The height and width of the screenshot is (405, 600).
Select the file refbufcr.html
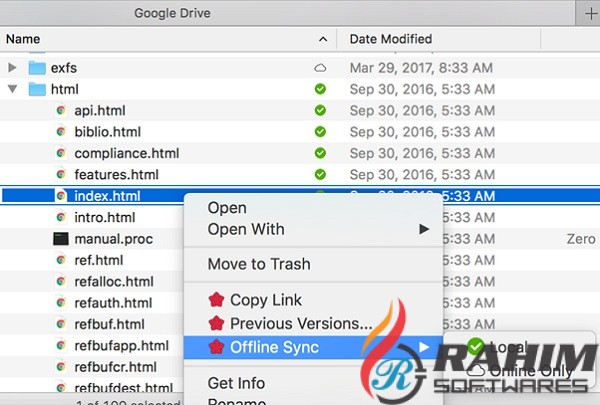pos(116,367)
